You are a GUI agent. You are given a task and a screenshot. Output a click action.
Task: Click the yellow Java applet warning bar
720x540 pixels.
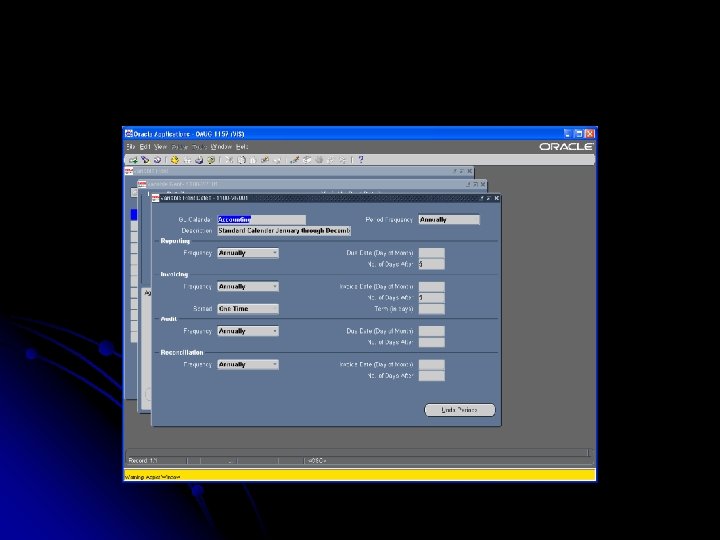(x=360, y=475)
